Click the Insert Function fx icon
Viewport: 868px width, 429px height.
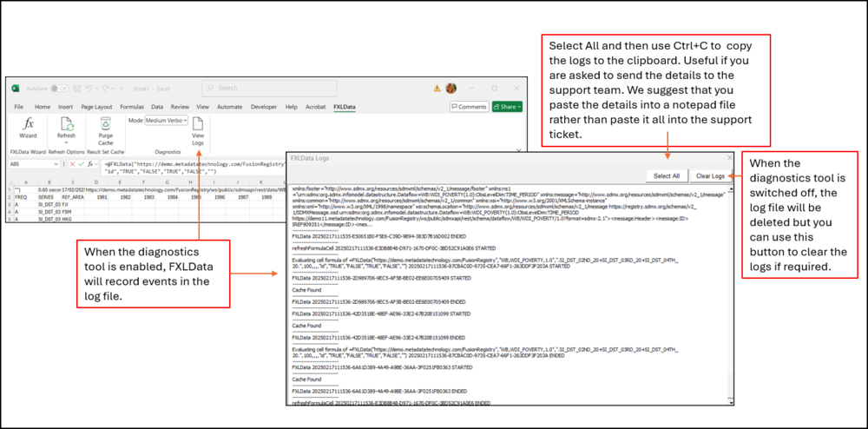point(92,163)
